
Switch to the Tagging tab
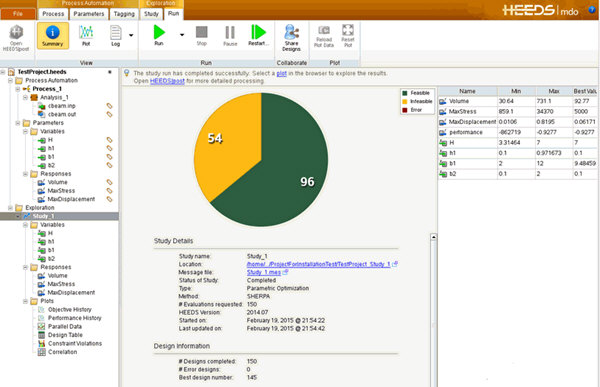point(124,14)
